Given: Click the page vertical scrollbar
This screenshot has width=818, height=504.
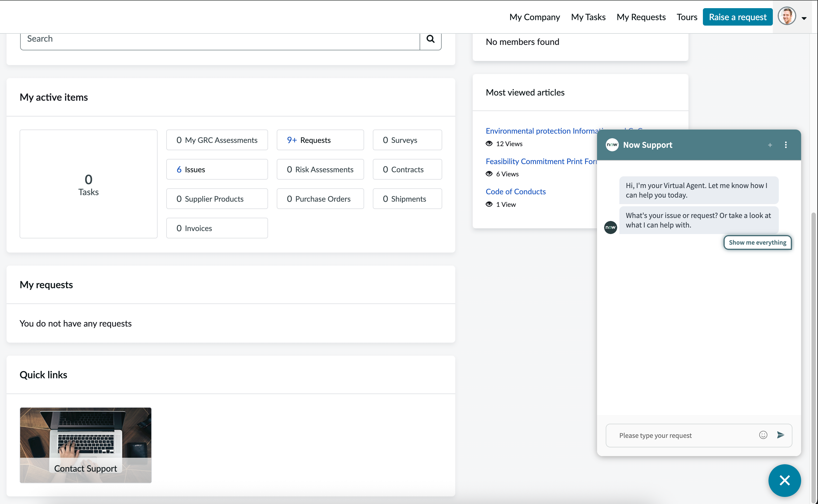Looking at the screenshot, I should click(813, 357).
